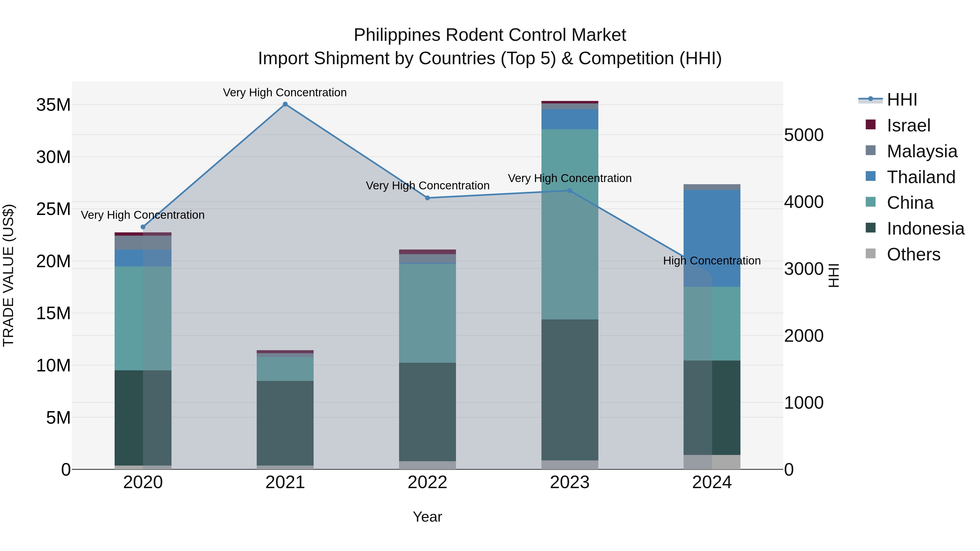The width and height of the screenshot is (980, 551).
Task: Click the 'Very High Concentration' label above 2021
Action: tap(285, 93)
